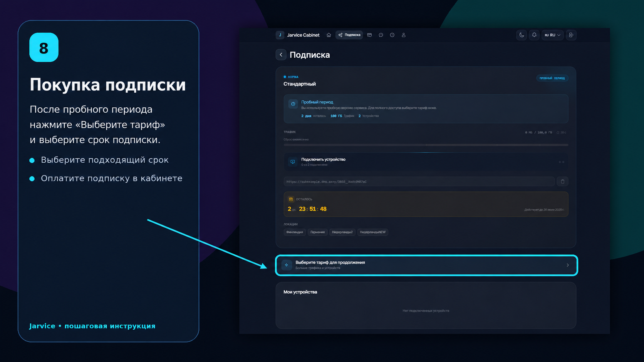Screen dimensions: 644x362
Task: Open the info circle icon in the navigation
Action: (392, 35)
